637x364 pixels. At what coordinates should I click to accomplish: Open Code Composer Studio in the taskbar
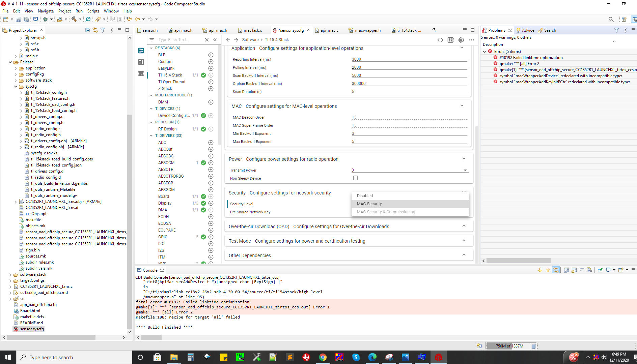(439, 357)
